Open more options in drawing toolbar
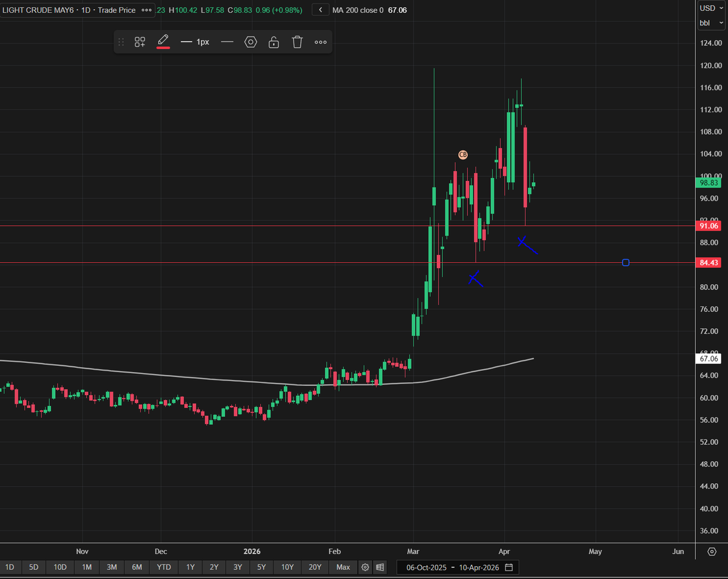728x579 pixels. coord(321,42)
